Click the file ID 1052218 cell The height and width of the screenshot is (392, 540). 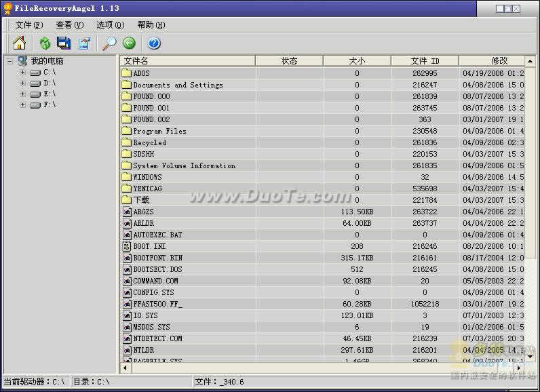[425, 304]
